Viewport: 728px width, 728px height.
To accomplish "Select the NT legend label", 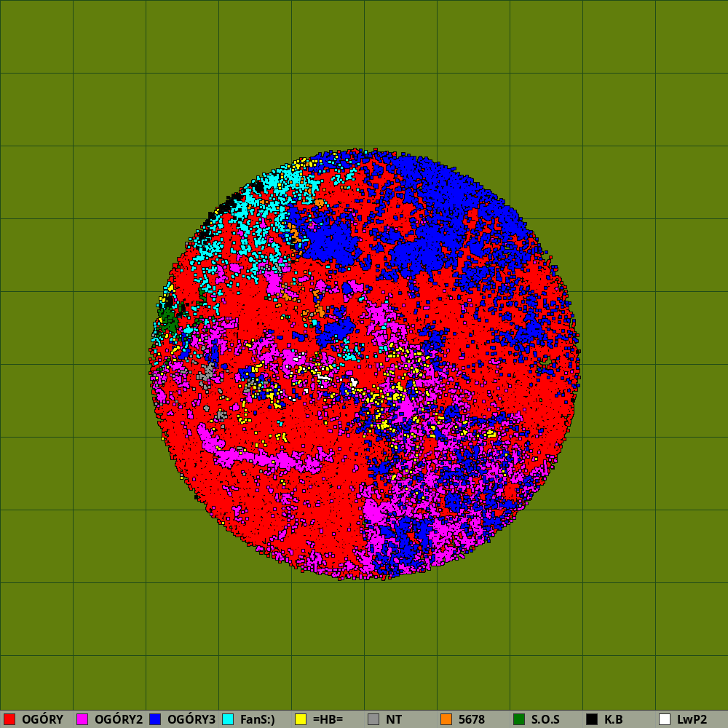I will 394,719.
